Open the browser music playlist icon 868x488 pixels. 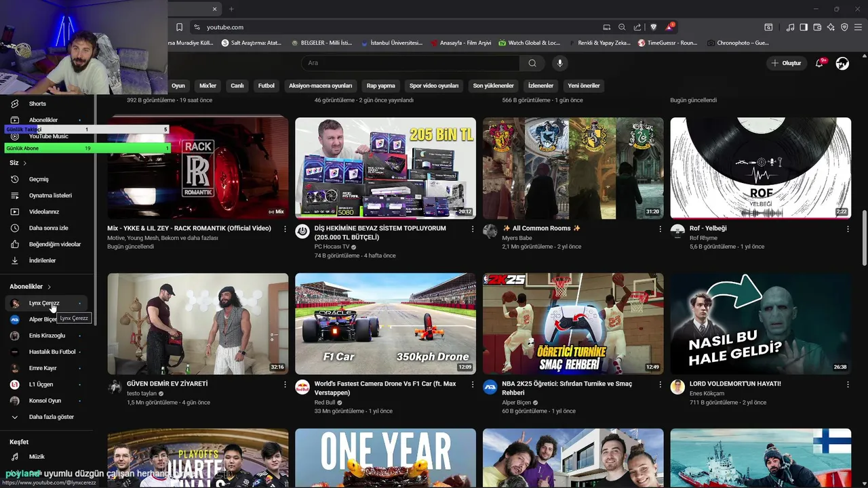pyautogui.click(x=790, y=27)
